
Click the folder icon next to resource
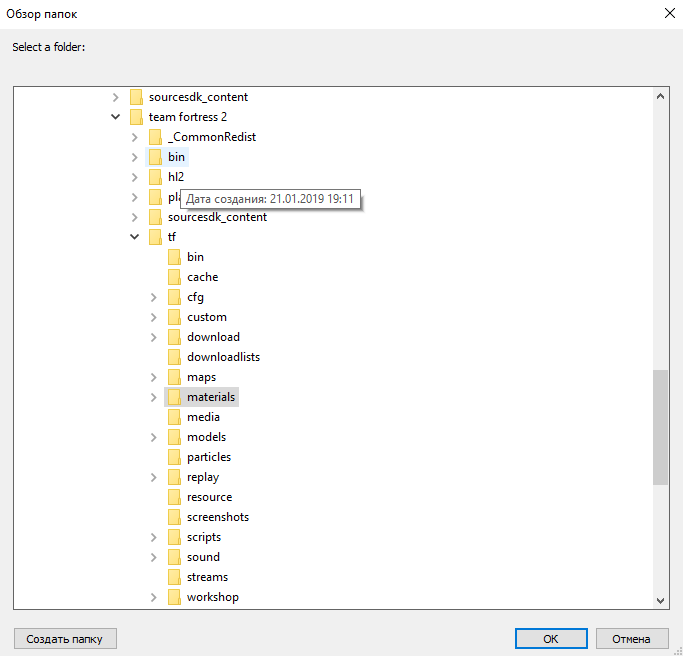[x=174, y=497]
